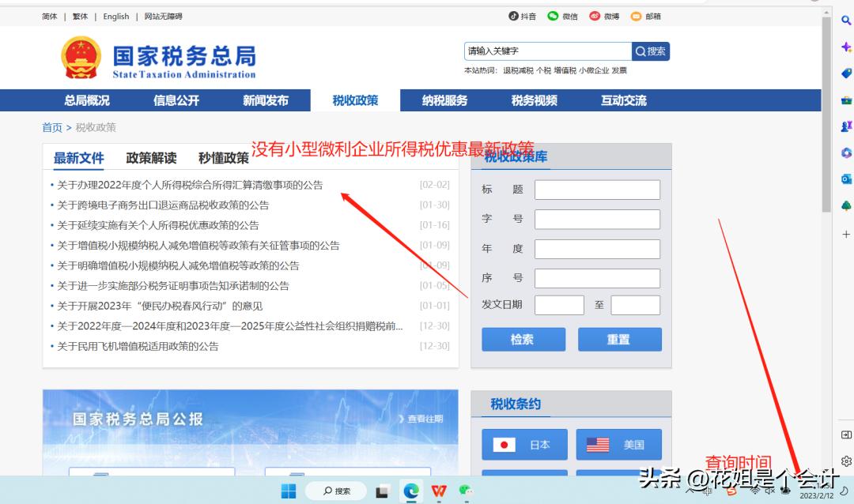Select the 秒懂政策 tab

click(224, 157)
